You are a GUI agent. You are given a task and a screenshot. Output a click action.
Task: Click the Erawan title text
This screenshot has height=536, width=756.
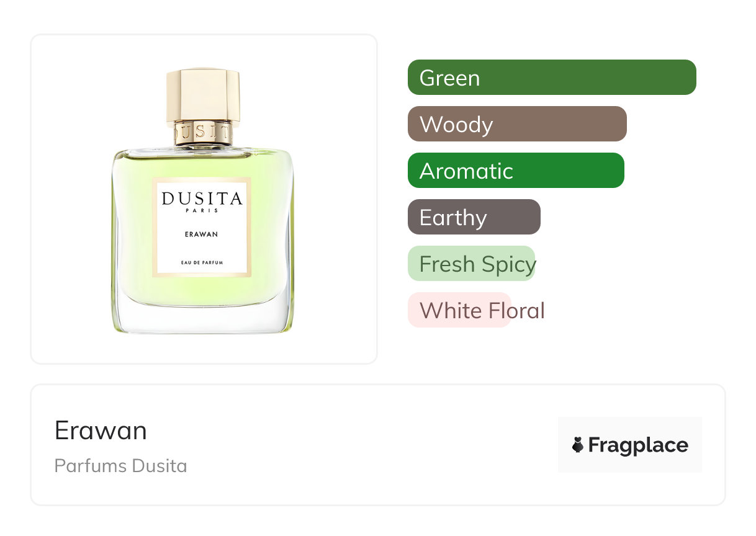[x=101, y=430]
